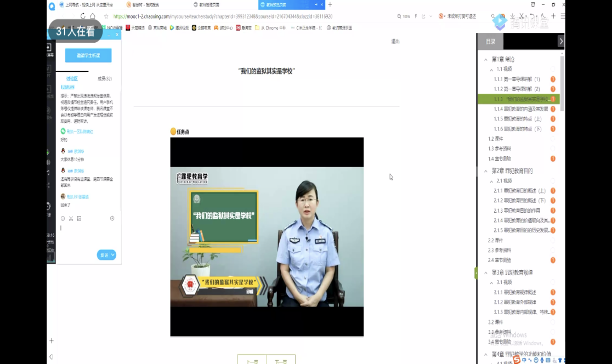Viewport: 612px width, 364px height.
Task: Click the emoji icon in chat toolbar
Action: click(63, 218)
